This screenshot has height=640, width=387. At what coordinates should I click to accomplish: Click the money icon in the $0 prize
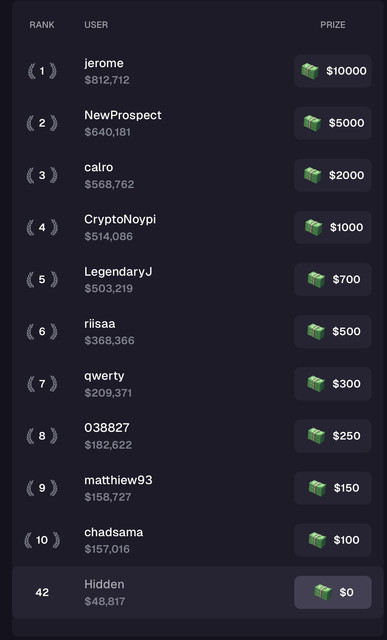[323, 592]
